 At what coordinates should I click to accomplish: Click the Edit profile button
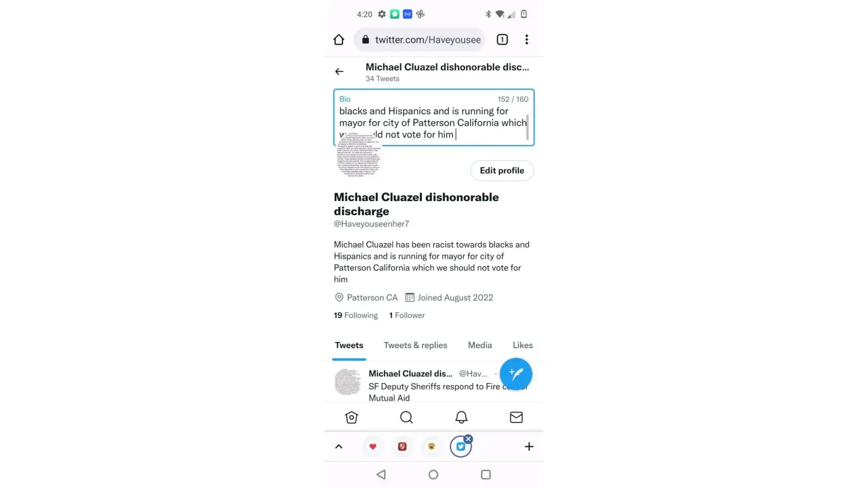(x=502, y=170)
